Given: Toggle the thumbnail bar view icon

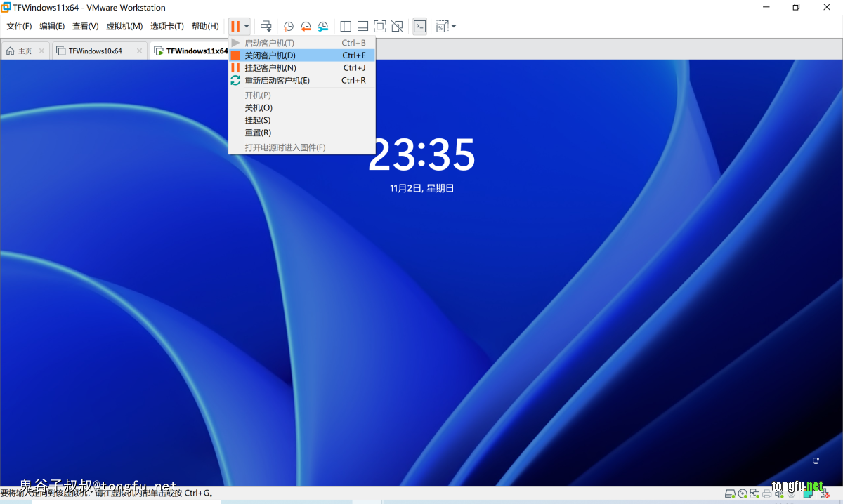Looking at the screenshot, I should point(362,27).
